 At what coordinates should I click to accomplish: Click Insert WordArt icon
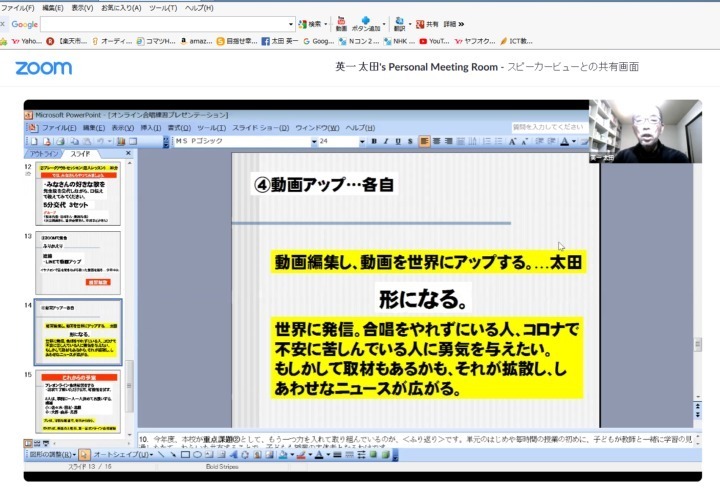(233, 455)
